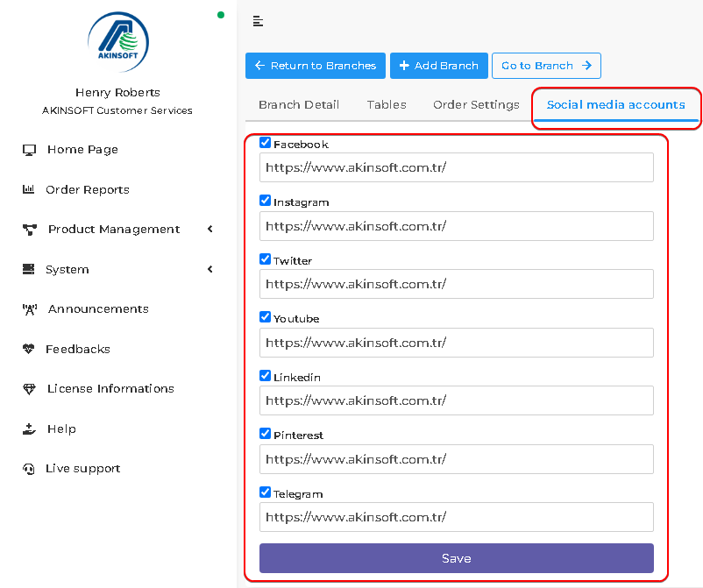703x588 pixels.
Task: Click the plus icon in Add Branch
Action: 404,66
